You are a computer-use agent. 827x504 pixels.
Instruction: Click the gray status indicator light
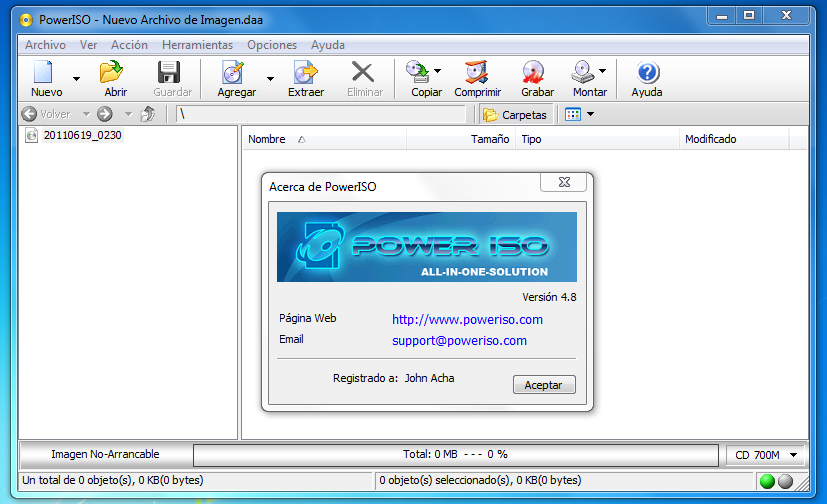pyautogui.click(x=785, y=481)
